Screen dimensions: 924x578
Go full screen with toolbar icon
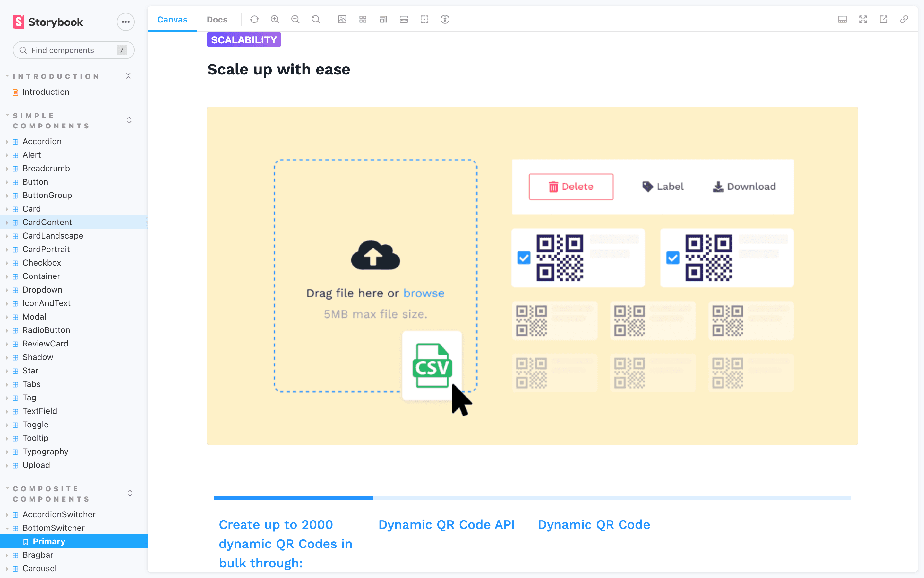[x=863, y=20]
